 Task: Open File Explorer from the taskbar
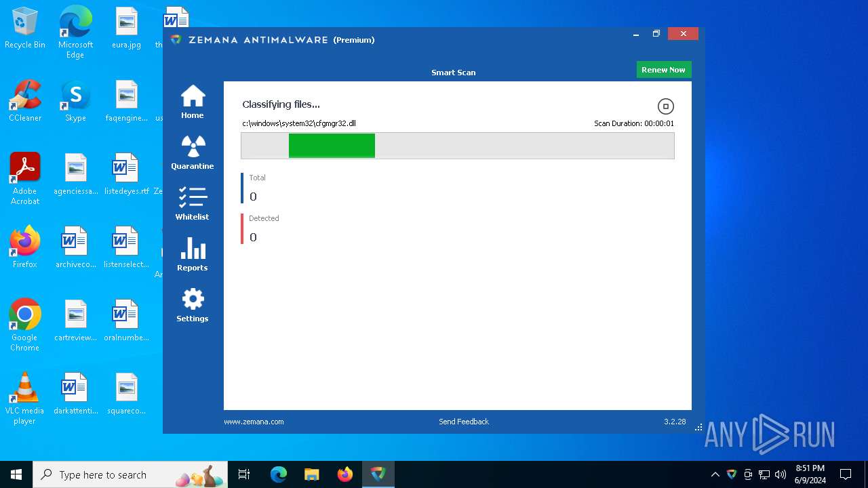(x=311, y=474)
